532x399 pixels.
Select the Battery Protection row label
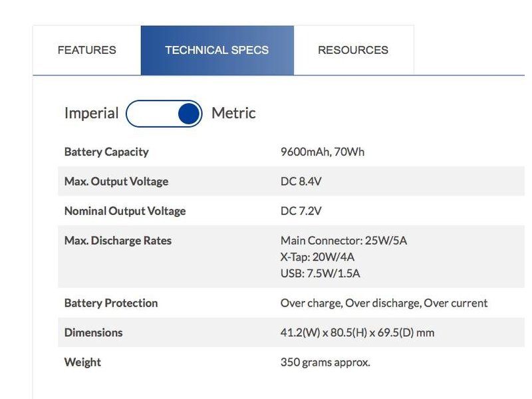110,303
